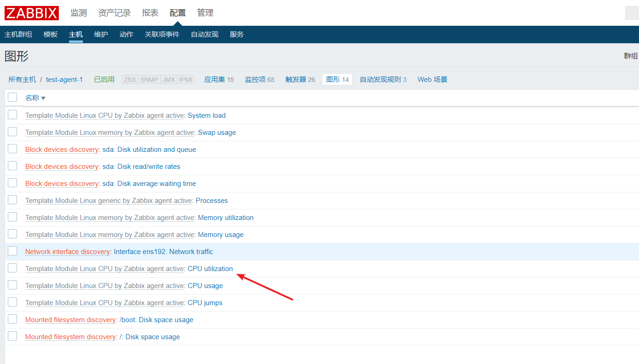Open the System load graph
Image resolution: width=639 pixels, height=364 pixels.
[x=207, y=116]
